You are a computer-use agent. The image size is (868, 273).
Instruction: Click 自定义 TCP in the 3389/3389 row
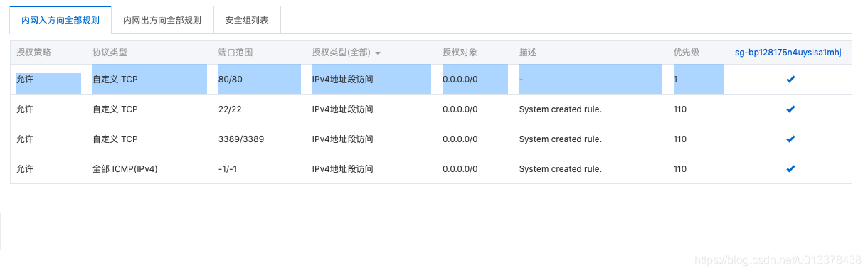coord(115,139)
